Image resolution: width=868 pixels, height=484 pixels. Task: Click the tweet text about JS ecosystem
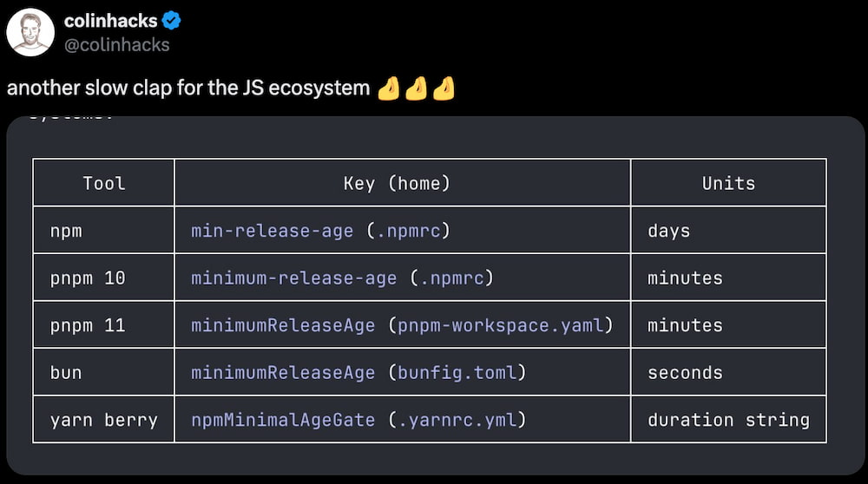point(188,88)
